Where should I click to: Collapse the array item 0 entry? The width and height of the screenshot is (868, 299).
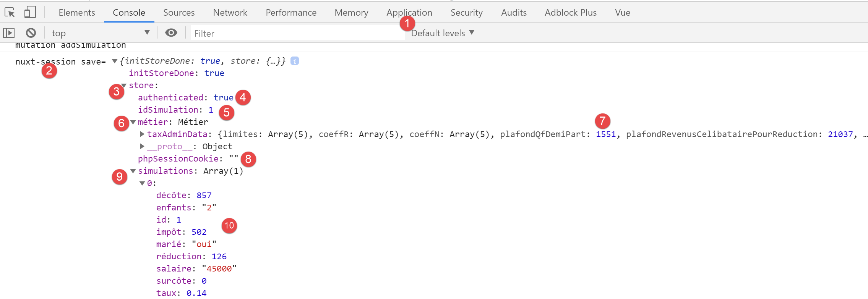[142, 183]
